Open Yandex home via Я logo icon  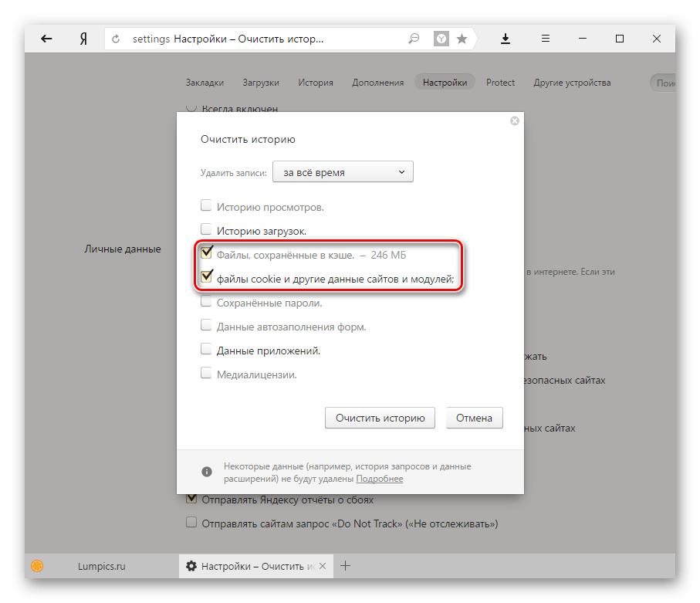[x=83, y=39]
